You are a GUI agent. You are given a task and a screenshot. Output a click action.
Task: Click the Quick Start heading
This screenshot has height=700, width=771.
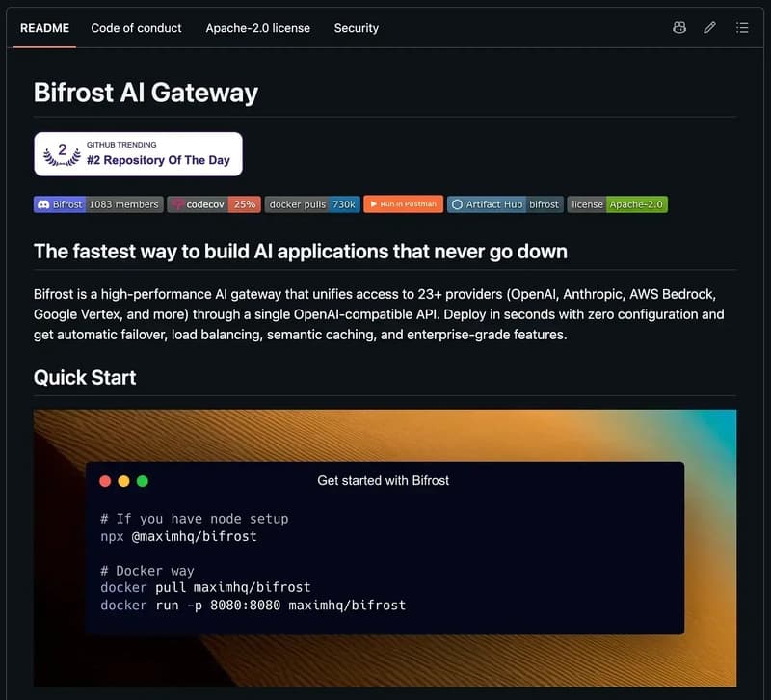pos(85,377)
